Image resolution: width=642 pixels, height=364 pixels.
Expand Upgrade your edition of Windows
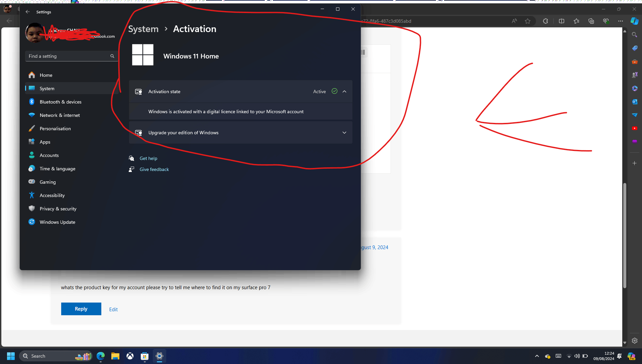[x=344, y=133]
